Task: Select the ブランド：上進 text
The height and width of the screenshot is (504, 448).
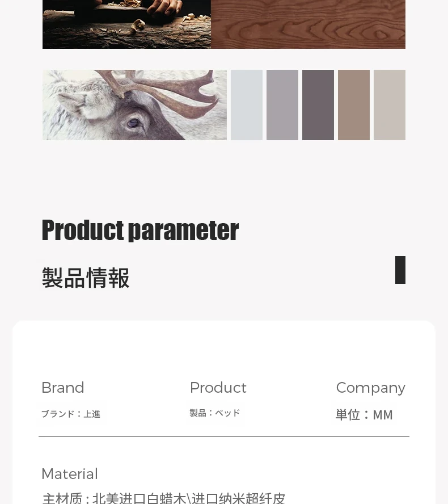Action: pyautogui.click(x=71, y=414)
